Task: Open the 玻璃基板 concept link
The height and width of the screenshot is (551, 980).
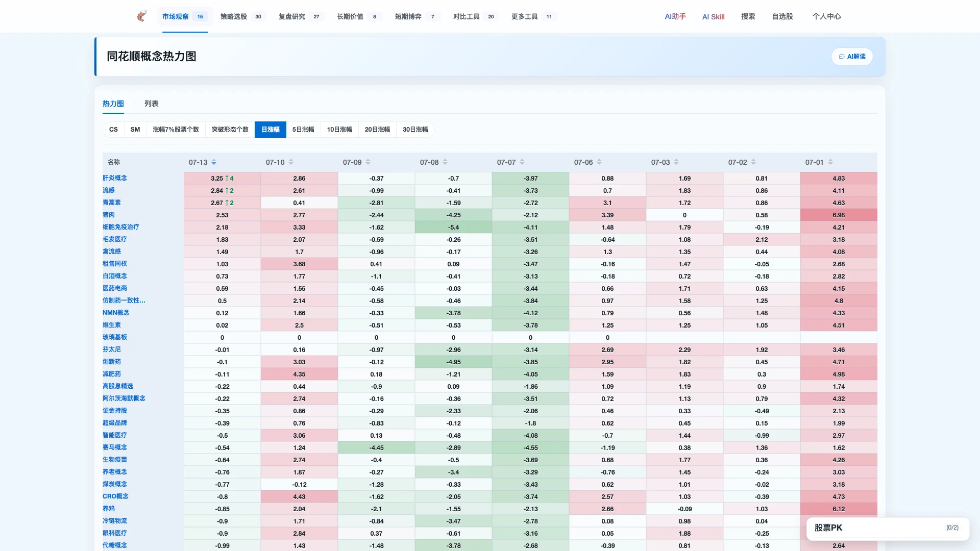Action: point(115,337)
